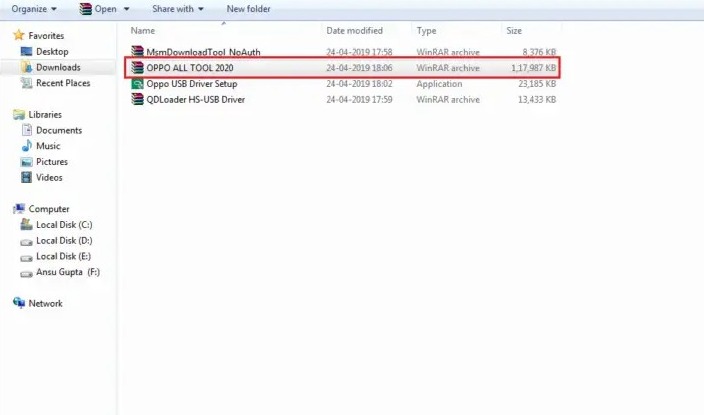Open the Share with dropdown
Image resolution: width=704 pixels, height=415 pixels.
pos(178,9)
